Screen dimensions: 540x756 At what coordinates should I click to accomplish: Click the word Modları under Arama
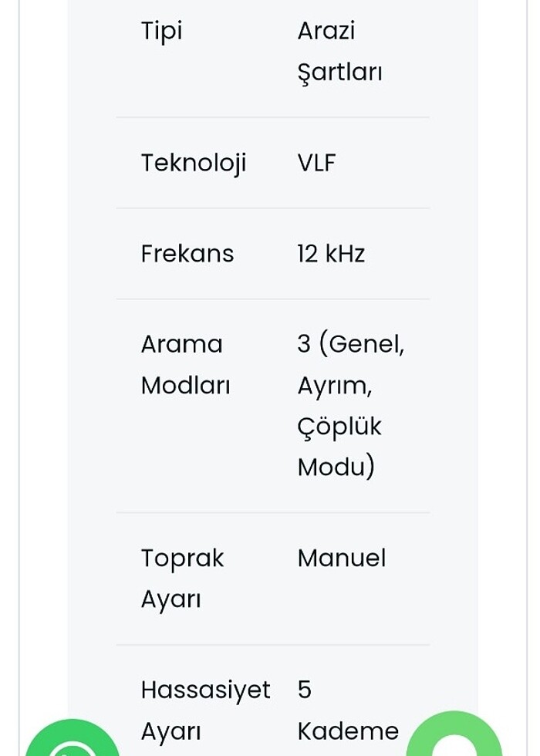coord(185,385)
